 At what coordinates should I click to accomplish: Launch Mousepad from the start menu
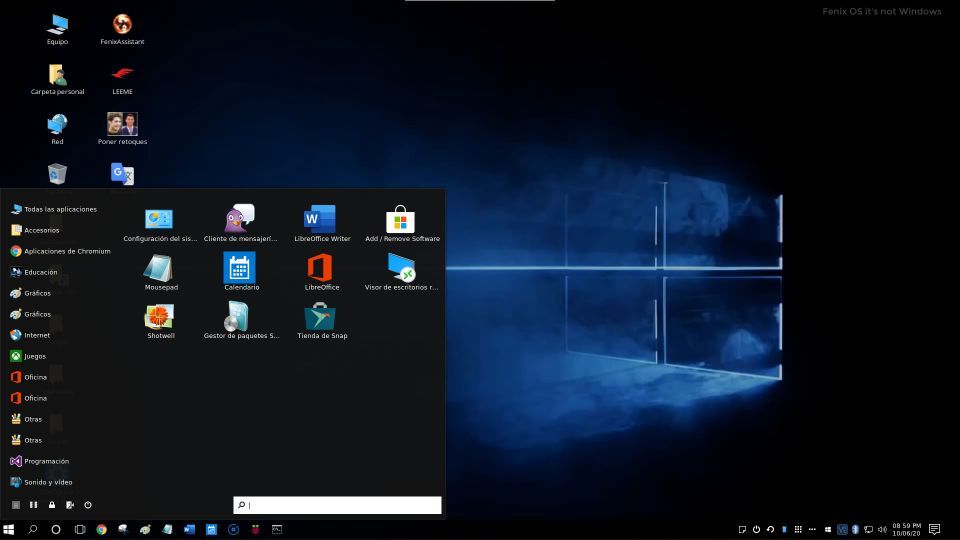click(160, 273)
